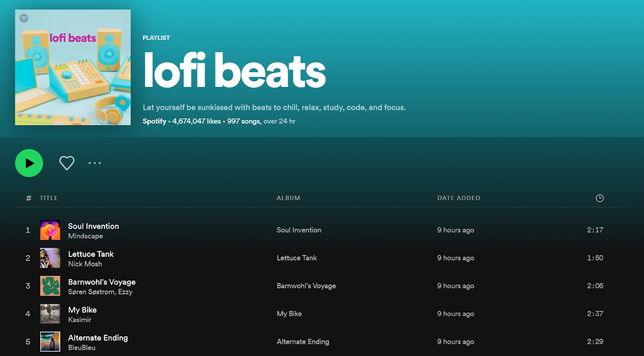Select the Lettuce Tank album art thumbnail
Viewport: 644px width, 356px height.
coord(50,258)
